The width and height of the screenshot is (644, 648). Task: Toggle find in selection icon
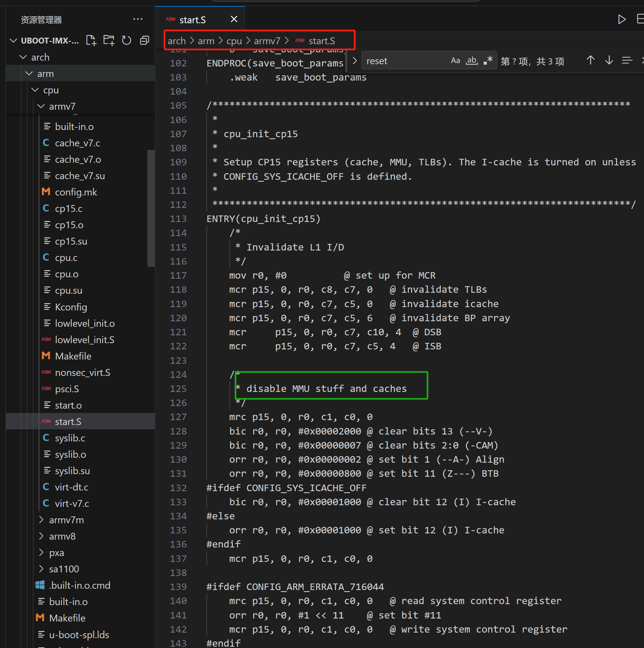click(627, 61)
